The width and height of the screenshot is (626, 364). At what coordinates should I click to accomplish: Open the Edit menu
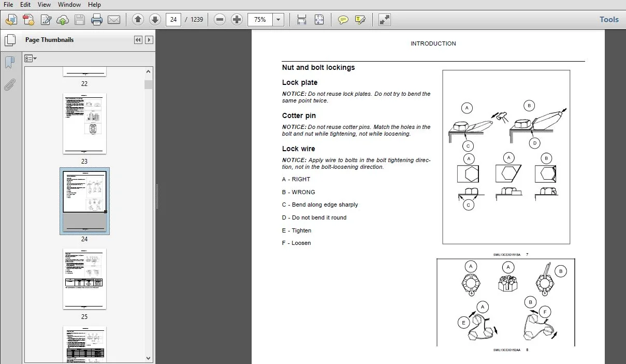25,5
